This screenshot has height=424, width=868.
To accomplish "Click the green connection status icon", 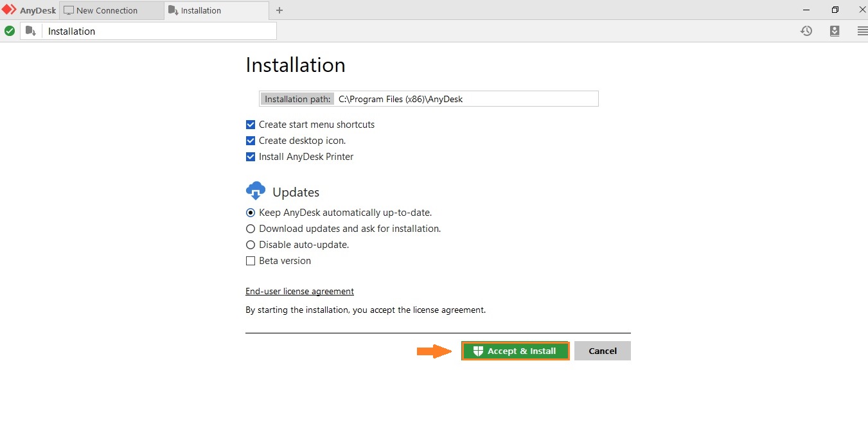I will [x=10, y=31].
